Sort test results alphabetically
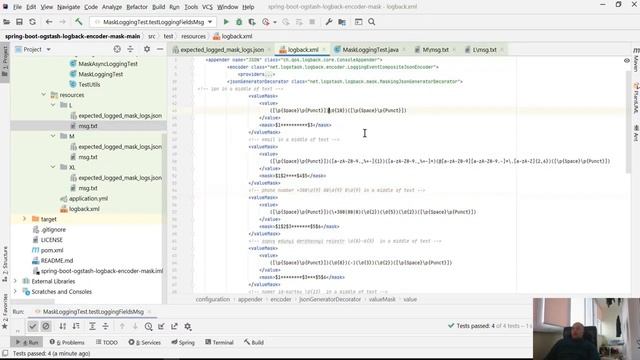The height and width of the screenshot is (360, 640). click(x=62, y=326)
